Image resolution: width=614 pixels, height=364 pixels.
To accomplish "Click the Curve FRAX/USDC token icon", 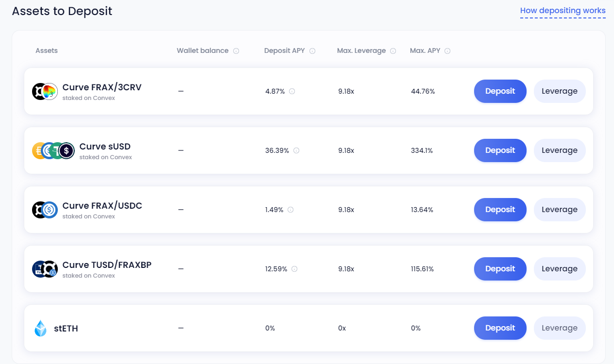I will point(45,210).
